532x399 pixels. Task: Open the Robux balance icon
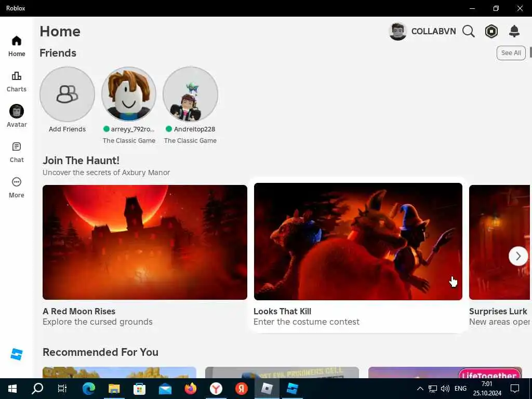[491, 31]
